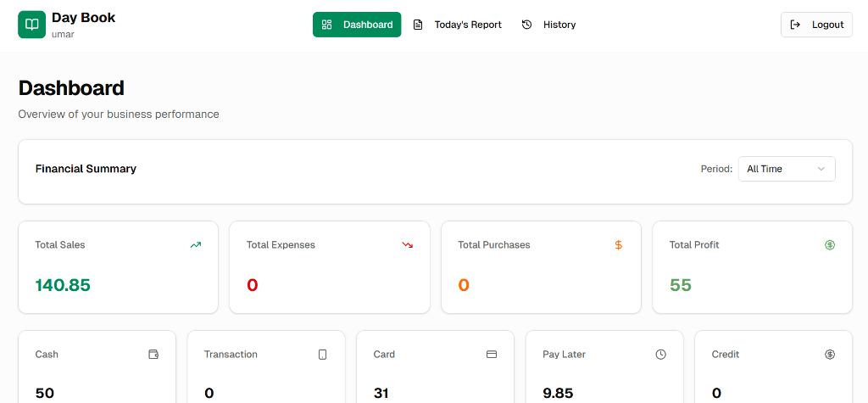Click the clock icon on Pay Later card
Image resolution: width=868 pixels, height=403 pixels.
click(661, 355)
